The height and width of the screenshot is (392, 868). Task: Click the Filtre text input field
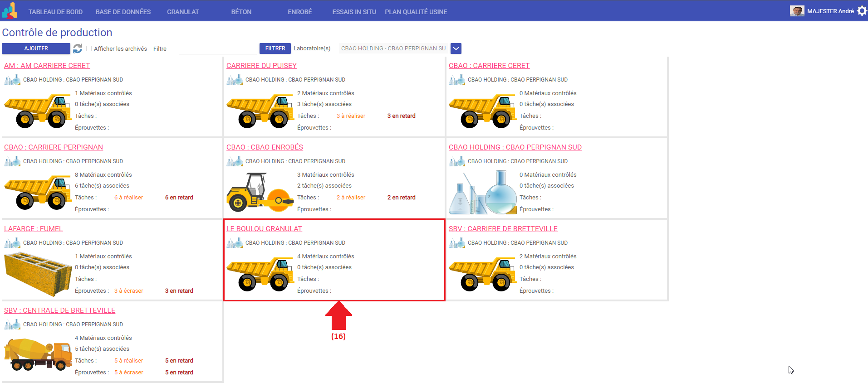(218, 49)
